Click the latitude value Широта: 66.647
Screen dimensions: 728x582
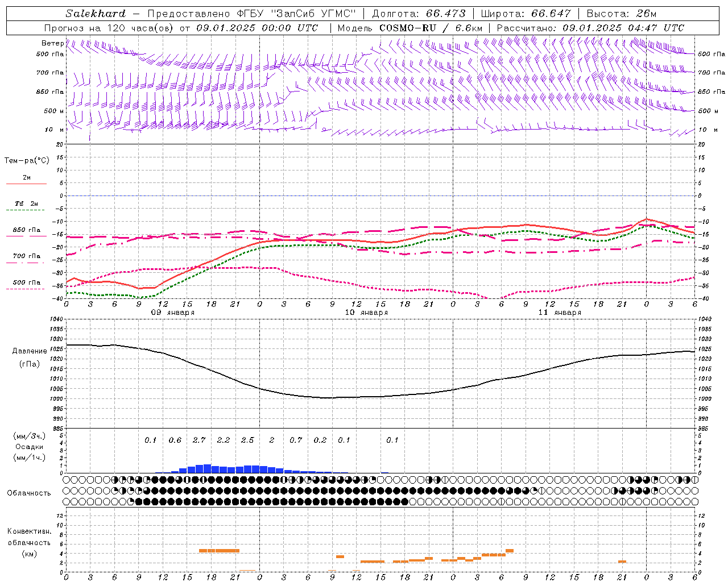coord(526,14)
